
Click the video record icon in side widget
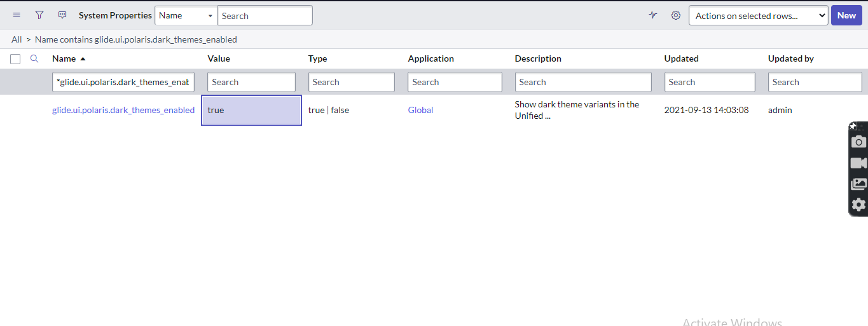(x=858, y=163)
